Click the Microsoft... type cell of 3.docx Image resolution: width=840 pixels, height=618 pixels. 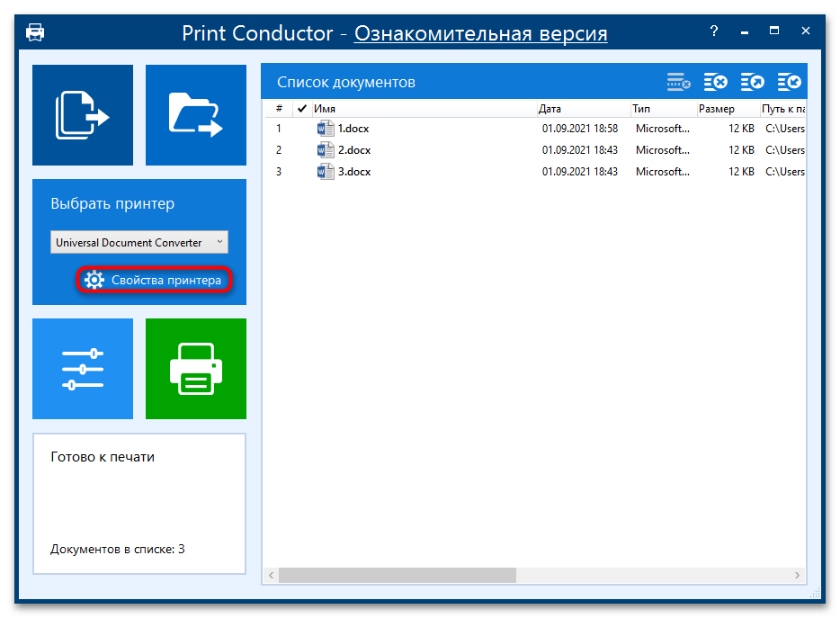(x=662, y=172)
